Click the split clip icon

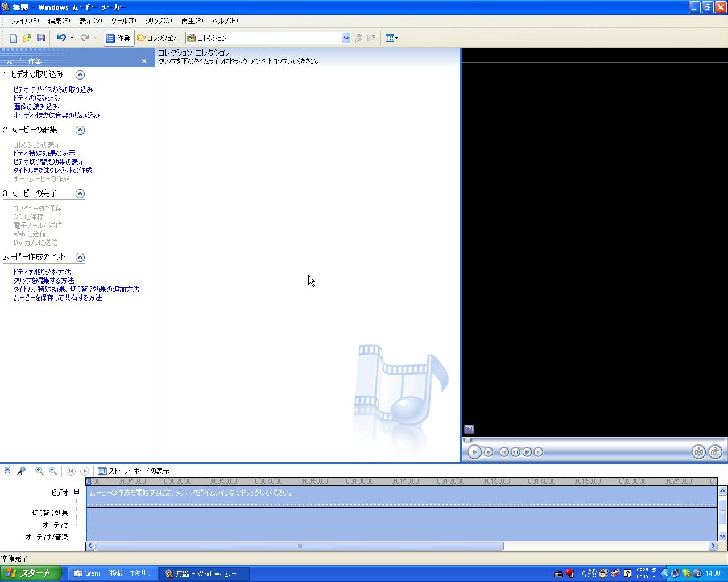698,452
